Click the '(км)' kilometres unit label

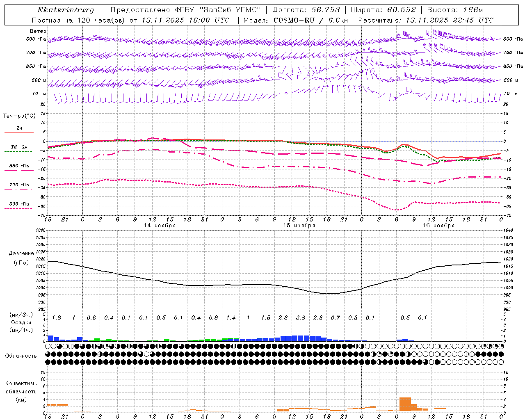(21, 399)
